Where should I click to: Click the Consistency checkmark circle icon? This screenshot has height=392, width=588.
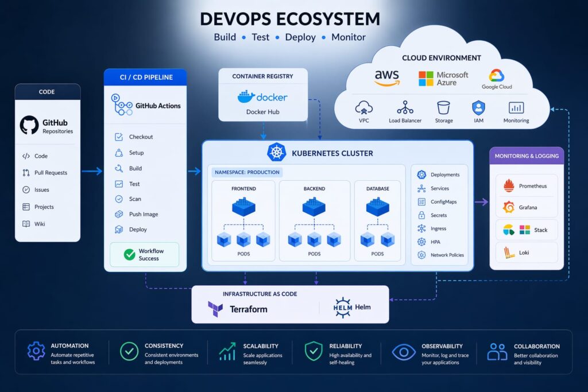pos(129,351)
